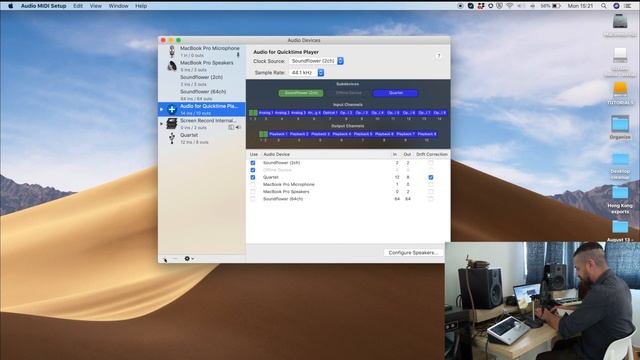Screen dimensions: 640x360
Task: Open the help question mark button
Action: click(439, 56)
